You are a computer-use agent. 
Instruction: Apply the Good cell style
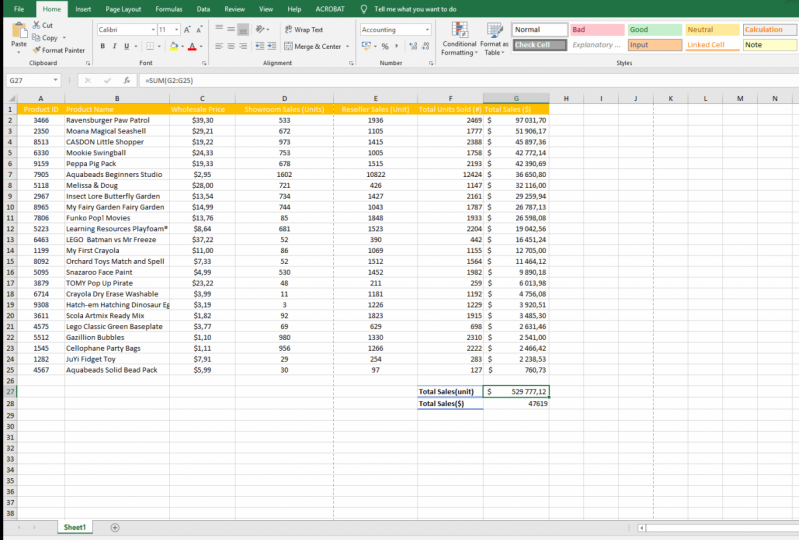coord(655,30)
